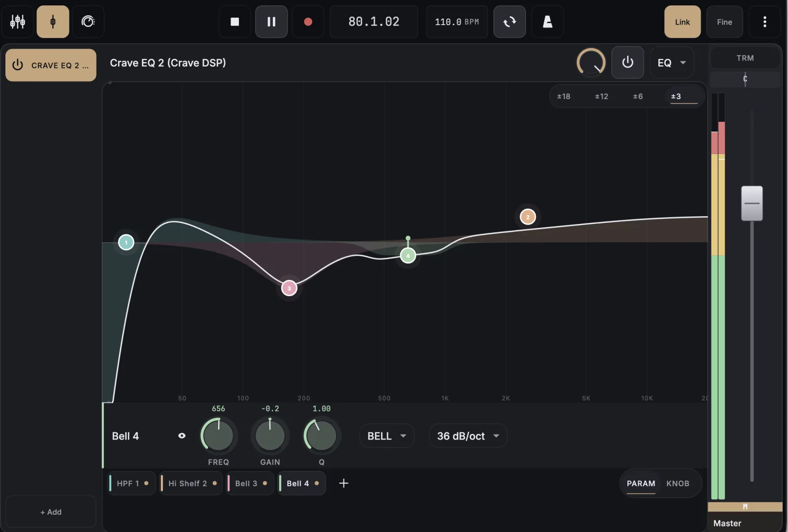Click the plugin mix dial knob
The height and width of the screenshot is (532, 788).
tap(591, 63)
